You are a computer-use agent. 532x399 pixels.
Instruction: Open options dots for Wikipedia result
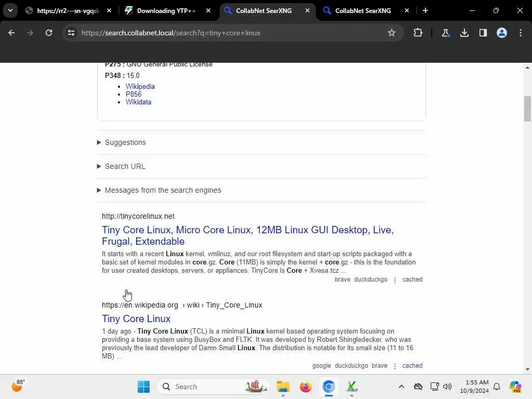click(395, 366)
